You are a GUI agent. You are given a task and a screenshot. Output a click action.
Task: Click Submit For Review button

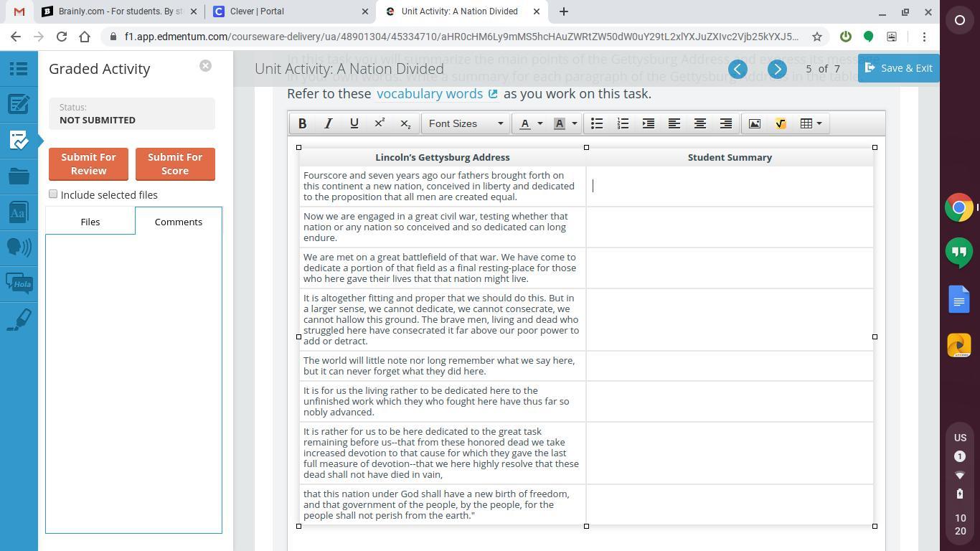pos(88,164)
